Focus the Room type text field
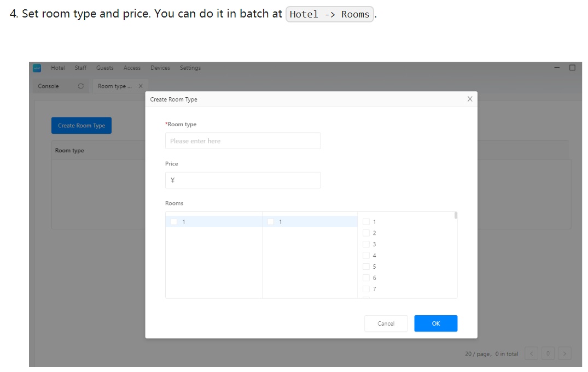The width and height of the screenshot is (588, 372). 243,141
